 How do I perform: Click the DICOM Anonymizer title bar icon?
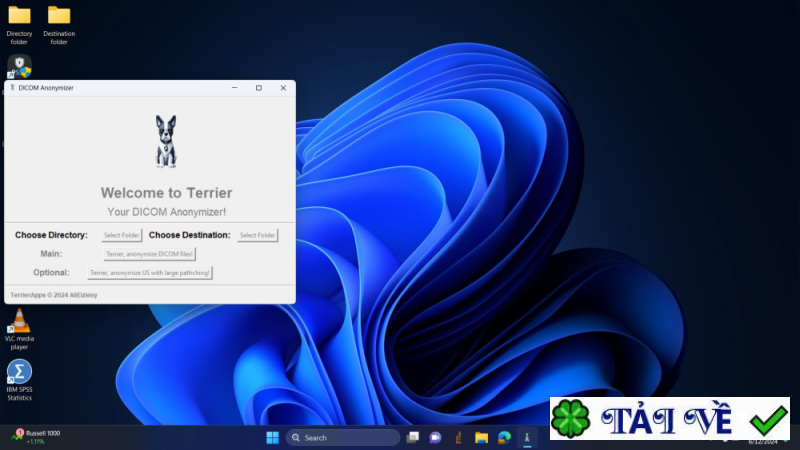tap(12, 88)
